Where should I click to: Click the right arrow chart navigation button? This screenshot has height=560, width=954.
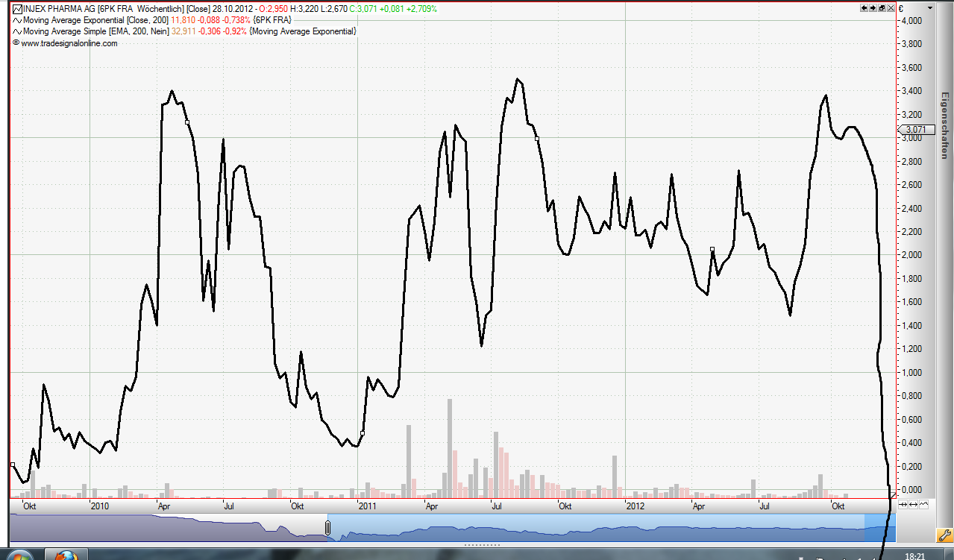[x=873, y=7]
